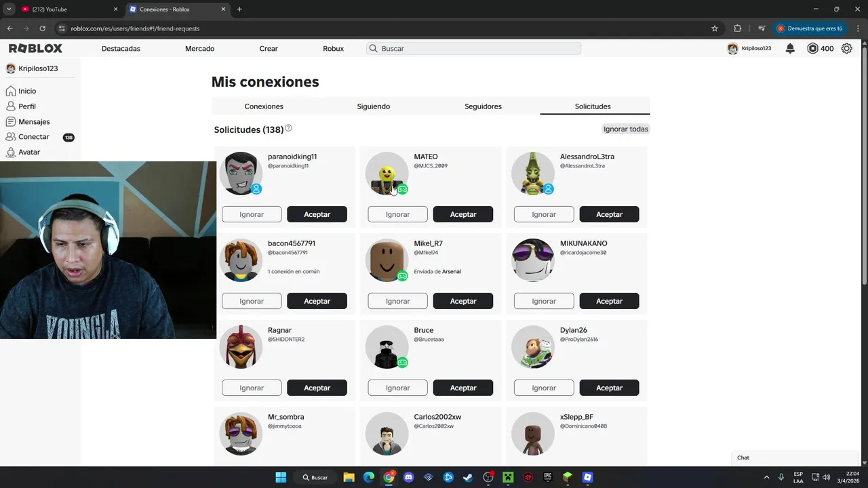The width and height of the screenshot is (868, 488).
Task: Switch to the Conexiones tab
Action: coord(264,106)
